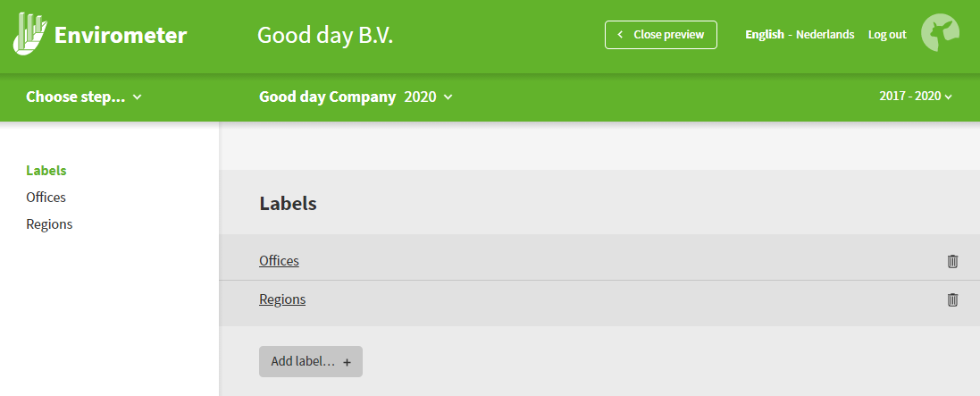Click the Log out link

(x=887, y=34)
